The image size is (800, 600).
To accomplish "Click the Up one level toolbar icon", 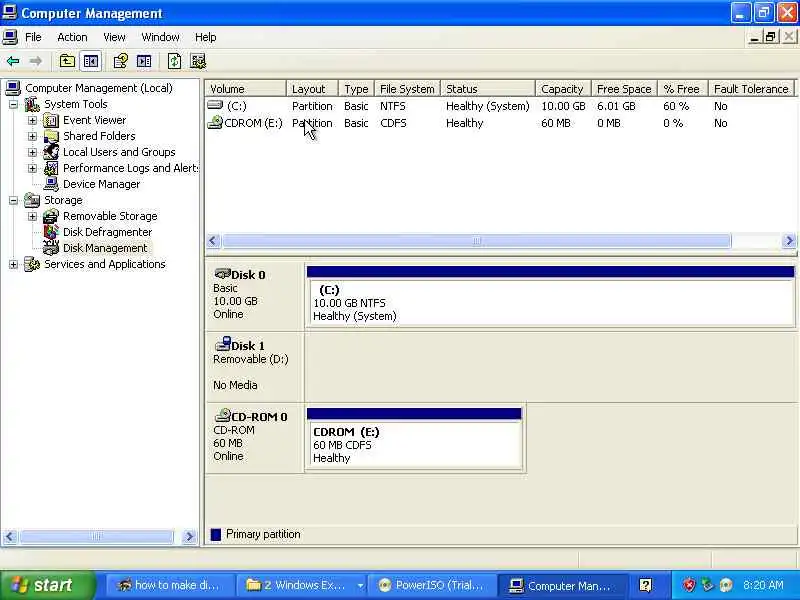I will 67,61.
